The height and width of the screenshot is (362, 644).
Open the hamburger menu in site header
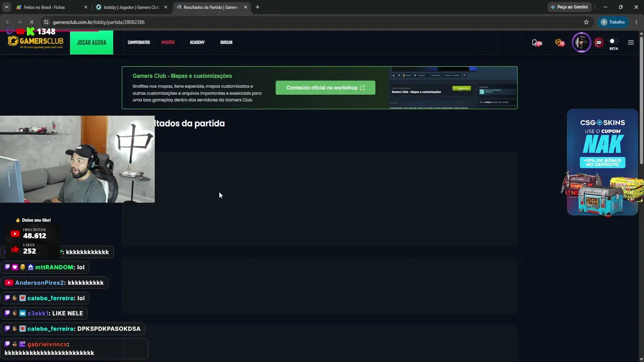[x=630, y=43]
